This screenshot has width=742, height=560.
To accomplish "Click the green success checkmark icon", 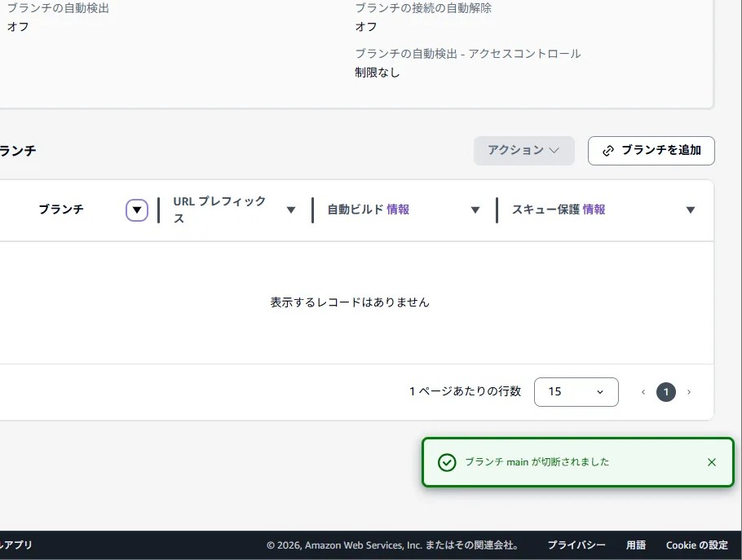I will 447,462.
